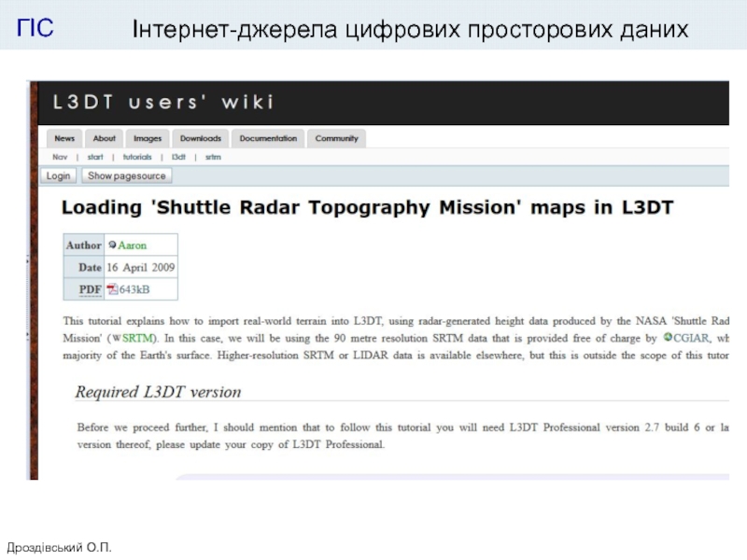Screen dimensions: 747x560
Task: Go to the Downloads tab
Action: tap(201, 138)
